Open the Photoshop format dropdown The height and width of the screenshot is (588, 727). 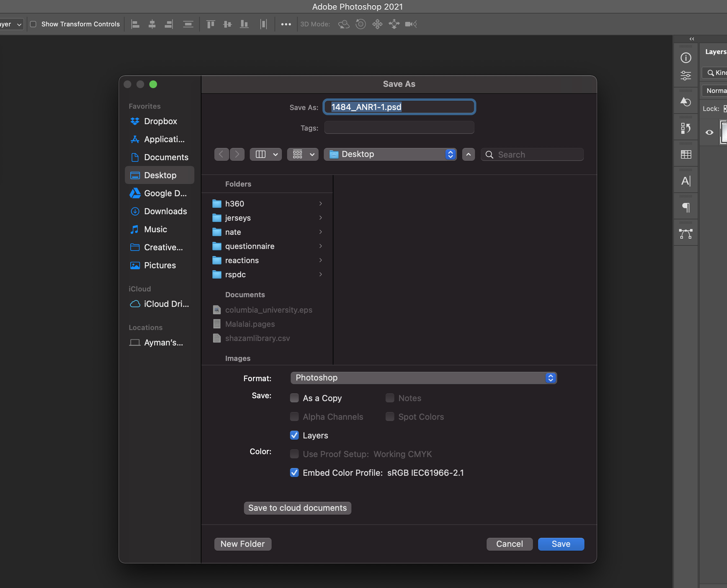click(423, 378)
